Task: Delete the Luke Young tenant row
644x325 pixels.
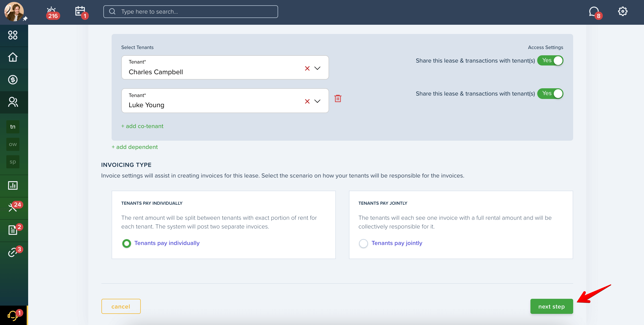Action: [x=338, y=98]
